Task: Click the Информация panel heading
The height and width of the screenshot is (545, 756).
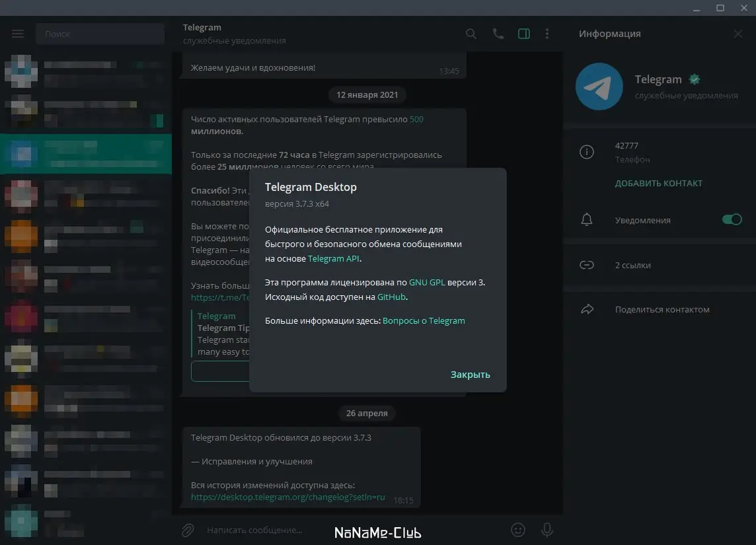Action: point(609,34)
